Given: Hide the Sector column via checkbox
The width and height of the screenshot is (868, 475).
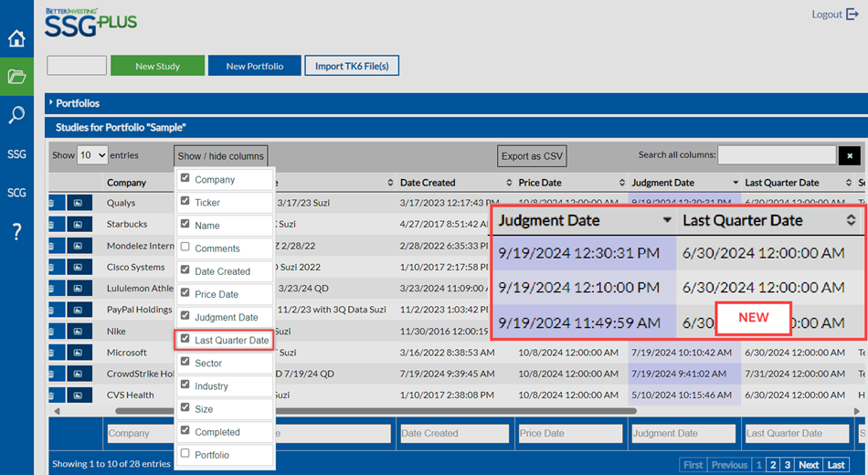Looking at the screenshot, I should click(185, 362).
